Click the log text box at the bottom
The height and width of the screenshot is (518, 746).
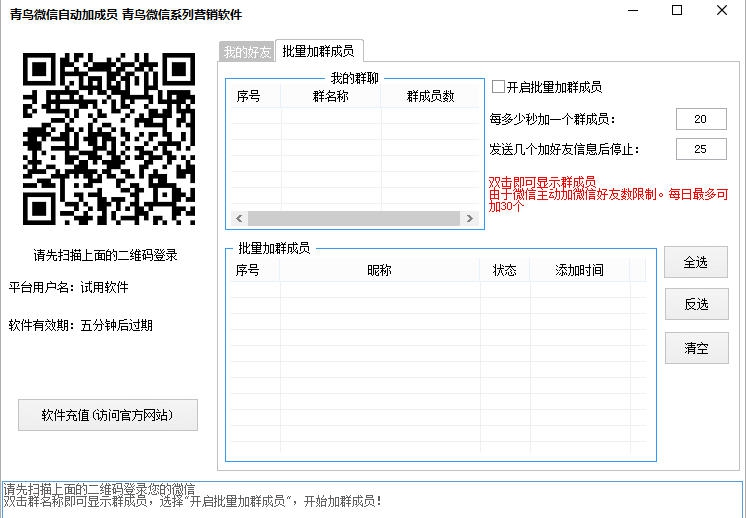[x=373, y=499]
